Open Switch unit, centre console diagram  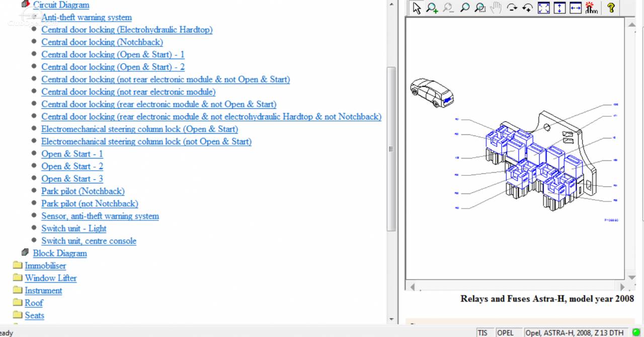pyautogui.click(x=89, y=241)
